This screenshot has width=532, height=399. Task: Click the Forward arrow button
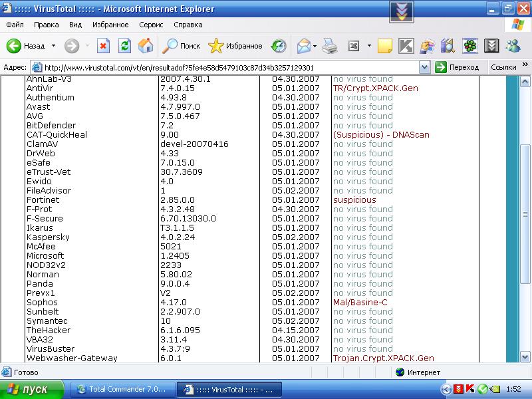point(72,46)
